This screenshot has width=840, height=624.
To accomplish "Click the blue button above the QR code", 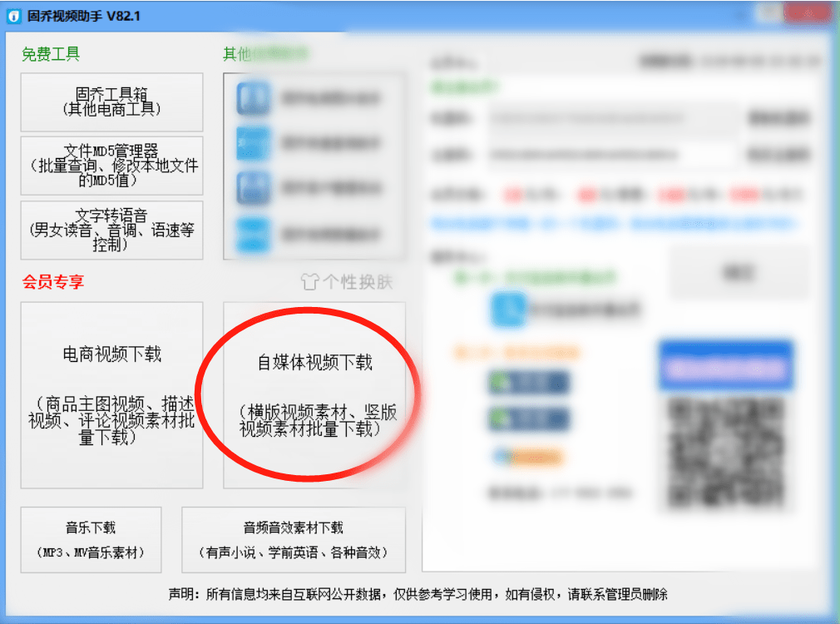I will click(x=724, y=364).
